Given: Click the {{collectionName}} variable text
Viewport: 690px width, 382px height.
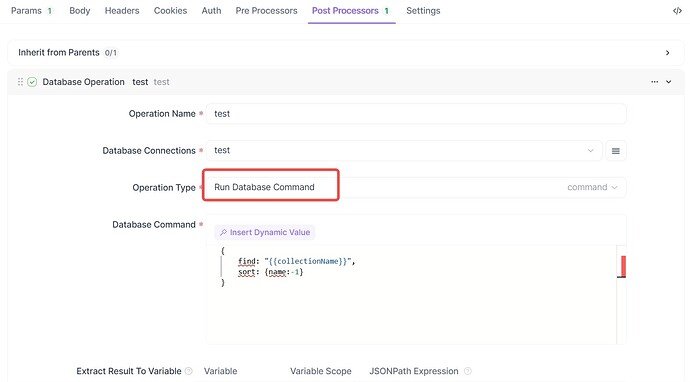Looking at the screenshot, I should [308, 261].
